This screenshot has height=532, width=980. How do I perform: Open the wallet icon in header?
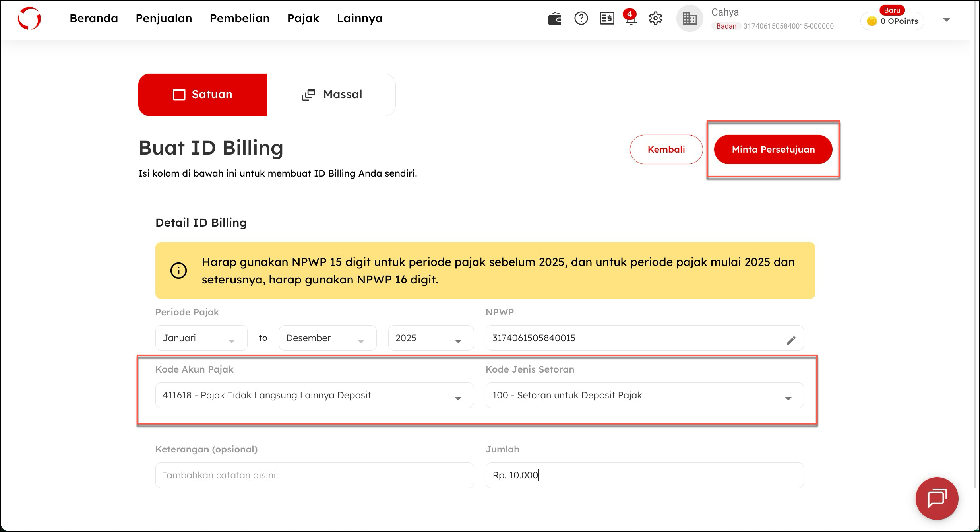(x=554, y=19)
